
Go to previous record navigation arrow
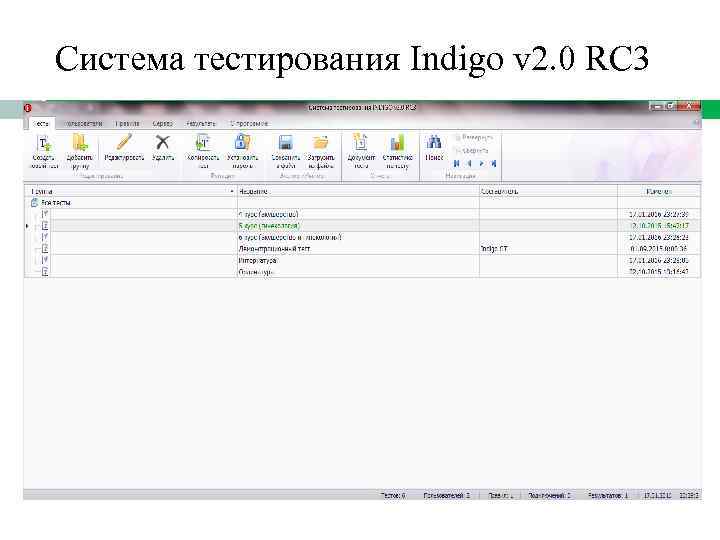click(x=469, y=163)
